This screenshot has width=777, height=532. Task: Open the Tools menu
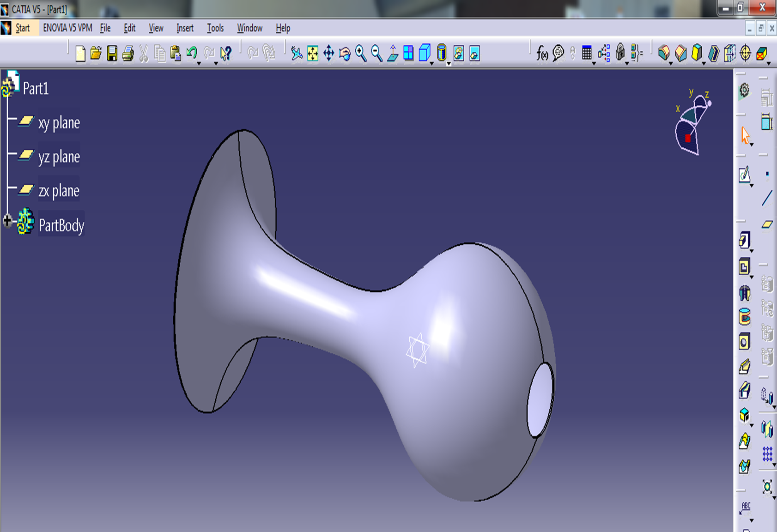215,28
